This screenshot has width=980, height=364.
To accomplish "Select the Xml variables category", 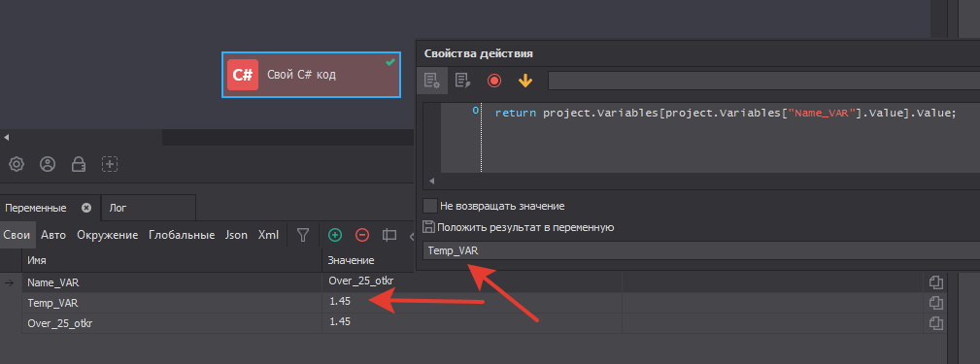I will (269, 235).
